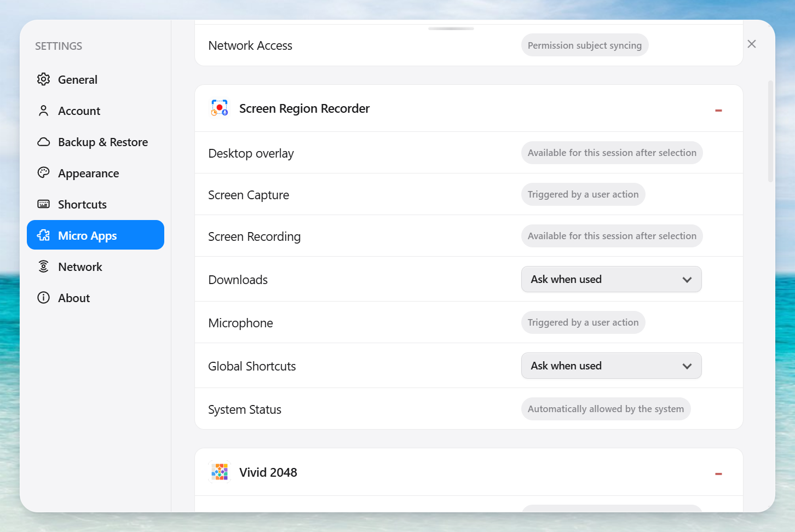The image size is (795, 532).
Task: Click 'Automatically allowed by the system' badge
Action: pos(606,409)
